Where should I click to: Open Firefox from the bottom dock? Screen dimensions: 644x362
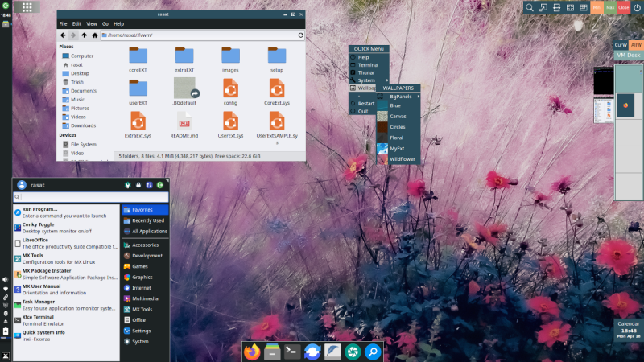[x=252, y=352]
